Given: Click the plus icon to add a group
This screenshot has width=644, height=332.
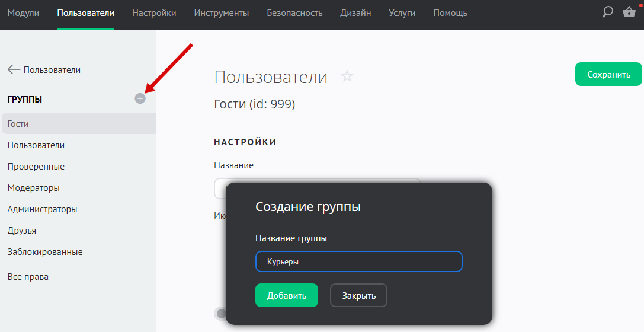Looking at the screenshot, I should pyautogui.click(x=140, y=98).
